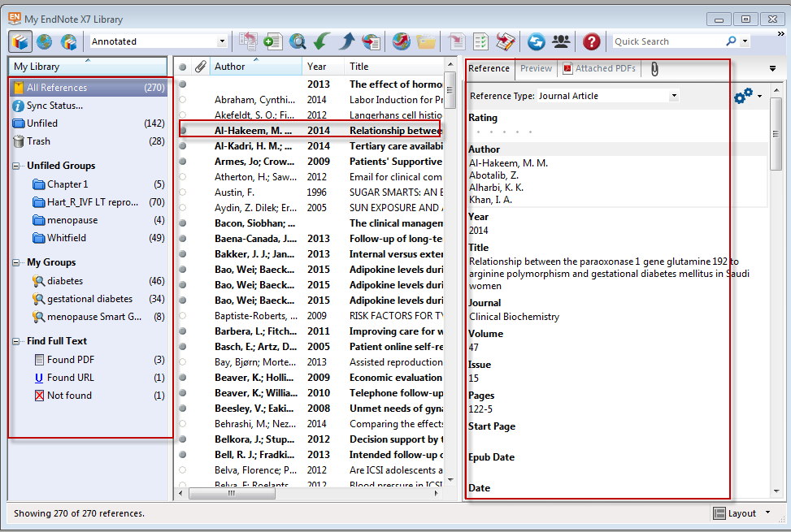Image resolution: width=791 pixels, height=532 pixels.
Task: Click the green Import arrow icon
Action: pyautogui.click(x=322, y=41)
